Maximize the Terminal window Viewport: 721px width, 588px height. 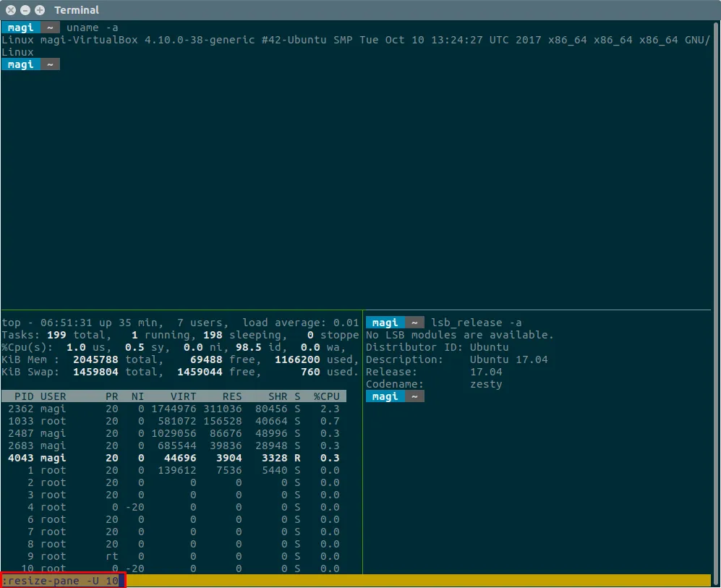coord(39,10)
